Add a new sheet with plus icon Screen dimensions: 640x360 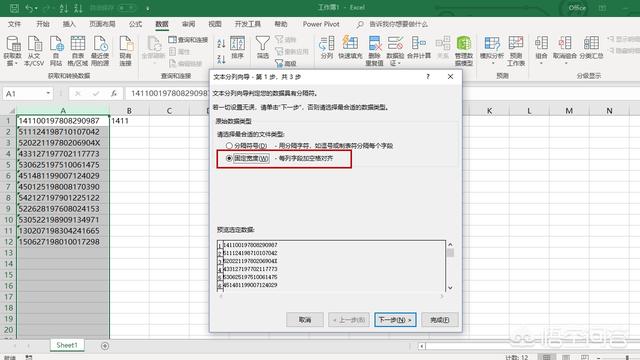click(105, 346)
